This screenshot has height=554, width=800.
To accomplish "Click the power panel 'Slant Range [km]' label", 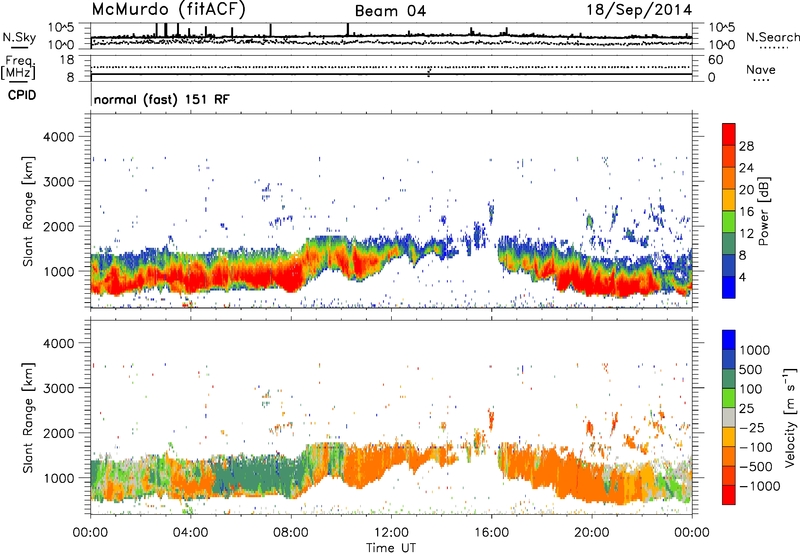I will (x=28, y=211).
